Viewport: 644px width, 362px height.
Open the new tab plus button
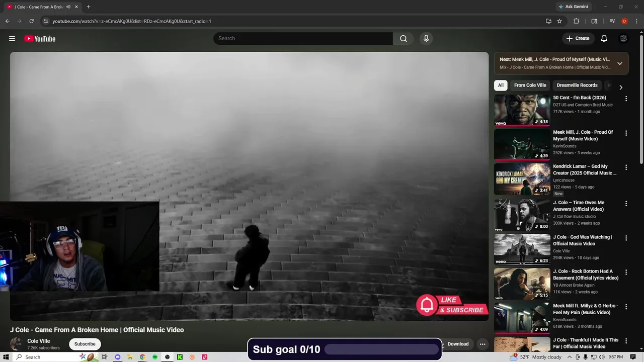pos(89,7)
